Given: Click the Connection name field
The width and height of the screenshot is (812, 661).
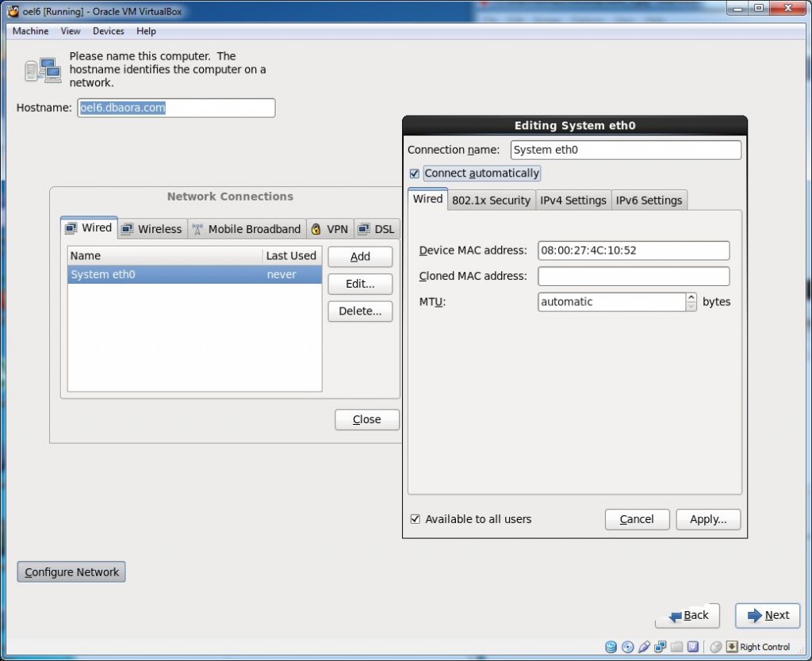Looking at the screenshot, I should point(626,150).
